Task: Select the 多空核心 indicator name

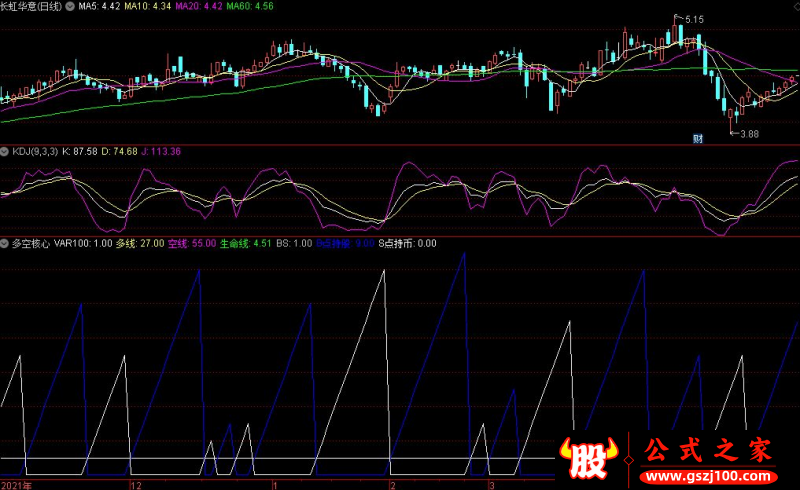Action: (31, 243)
